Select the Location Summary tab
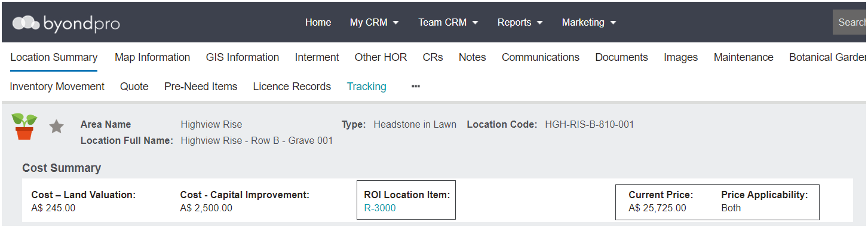Image resolution: width=868 pixels, height=228 pixels. point(54,57)
